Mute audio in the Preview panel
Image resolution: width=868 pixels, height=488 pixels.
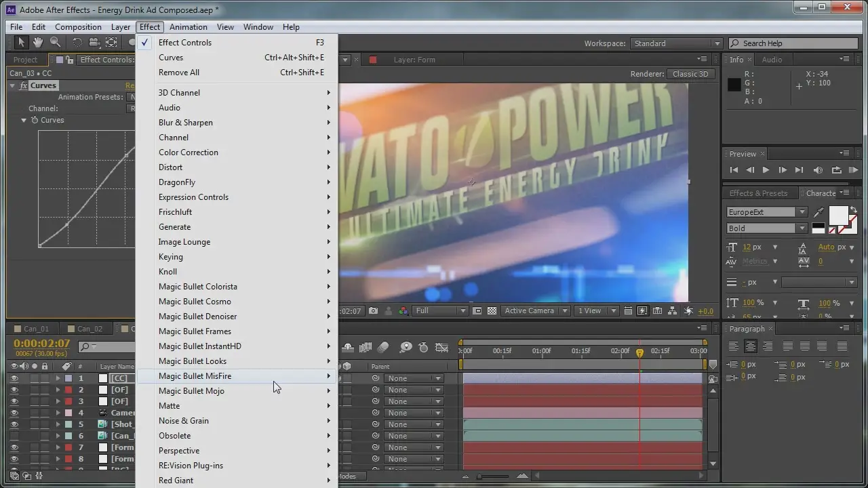[x=818, y=170]
